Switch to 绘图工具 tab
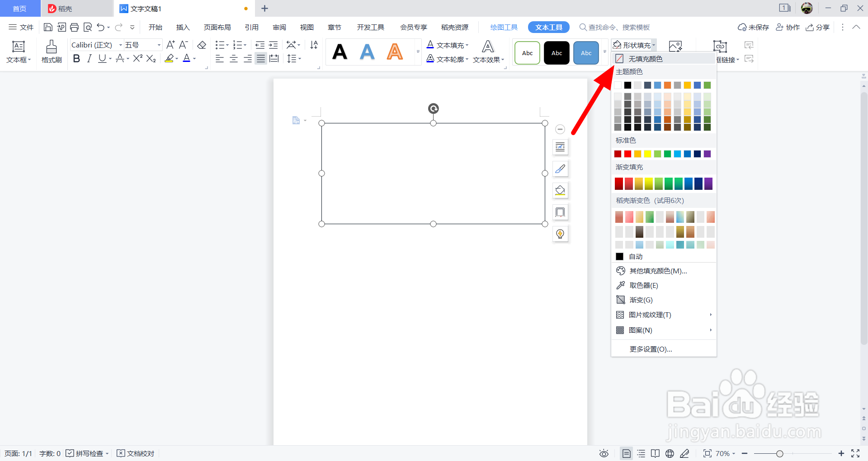868x461 pixels. point(504,27)
